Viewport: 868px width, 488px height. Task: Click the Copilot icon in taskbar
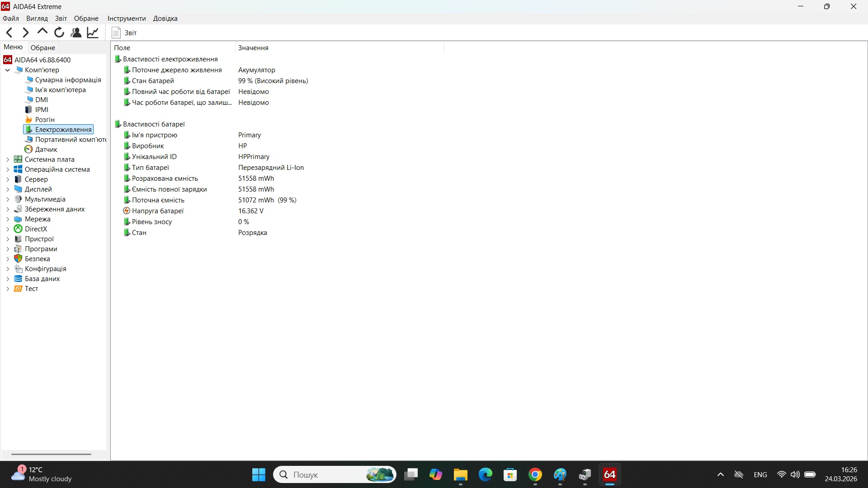point(435,475)
